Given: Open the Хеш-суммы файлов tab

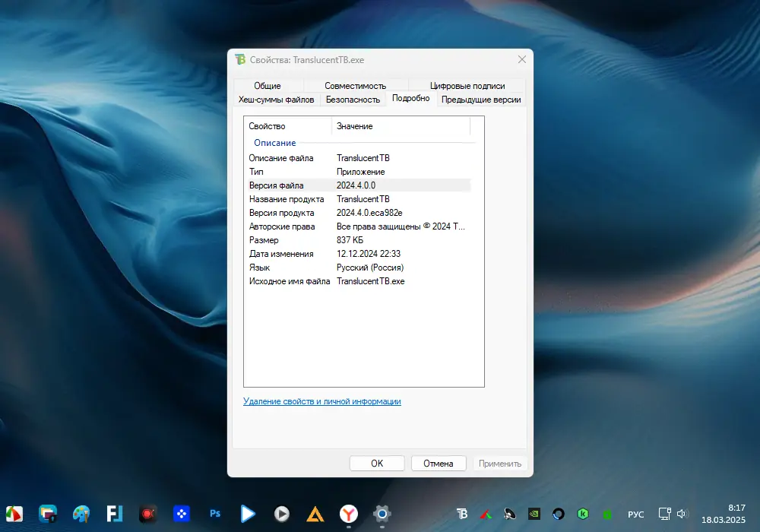Looking at the screenshot, I should (277, 100).
